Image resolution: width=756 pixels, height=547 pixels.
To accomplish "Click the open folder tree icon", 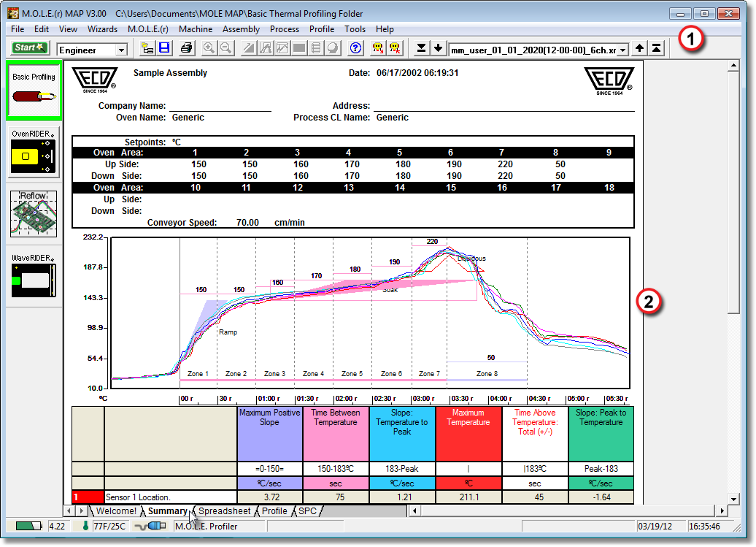I will (x=147, y=48).
